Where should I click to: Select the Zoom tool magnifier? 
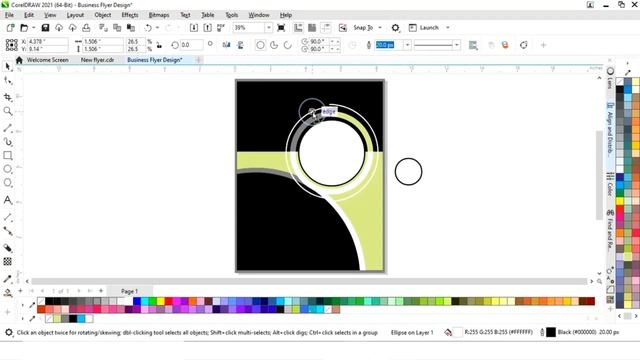[x=7, y=111]
